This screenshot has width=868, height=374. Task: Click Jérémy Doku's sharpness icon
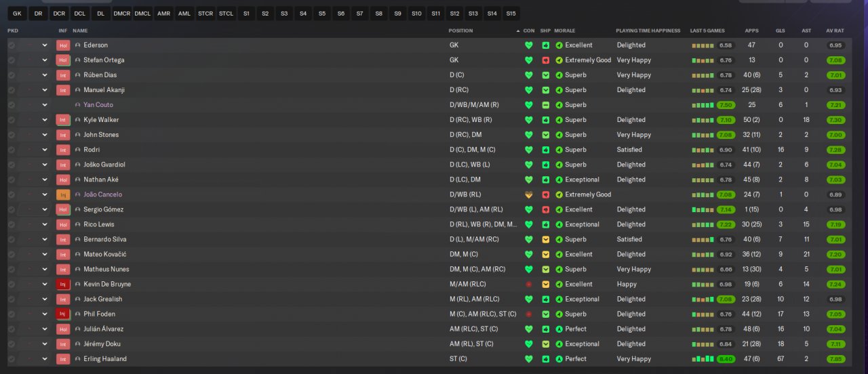point(545,344)
